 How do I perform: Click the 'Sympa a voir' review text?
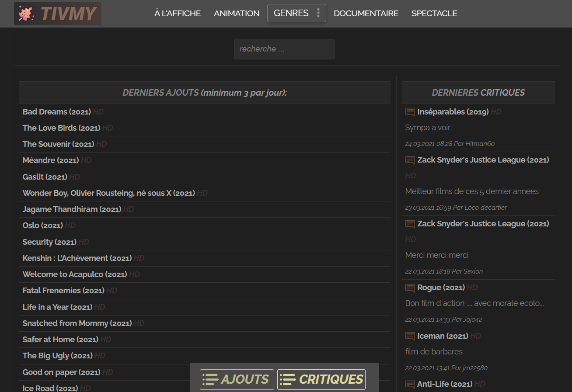[x=428, y=128]
